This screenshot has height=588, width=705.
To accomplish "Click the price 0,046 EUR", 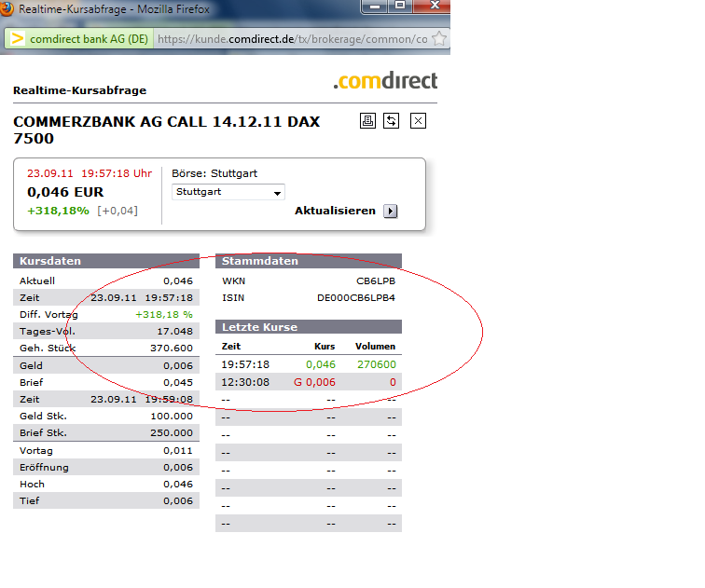I will pos(65,192).
